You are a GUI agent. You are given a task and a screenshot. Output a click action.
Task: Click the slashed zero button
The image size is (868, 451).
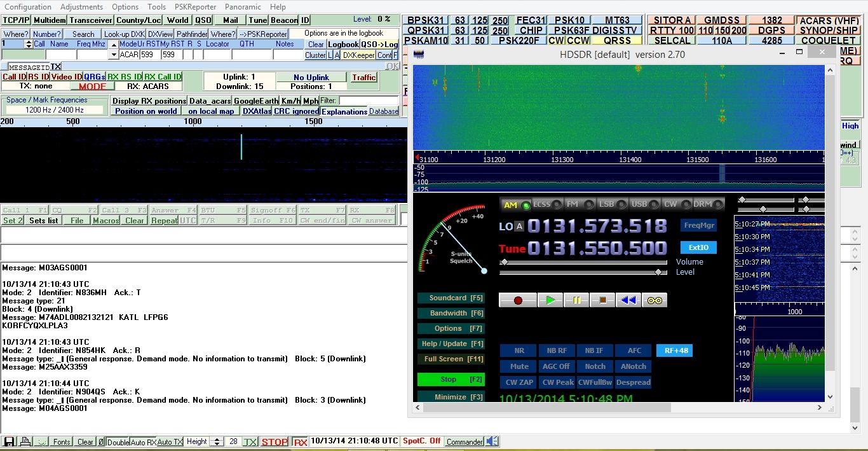point(101,441)
